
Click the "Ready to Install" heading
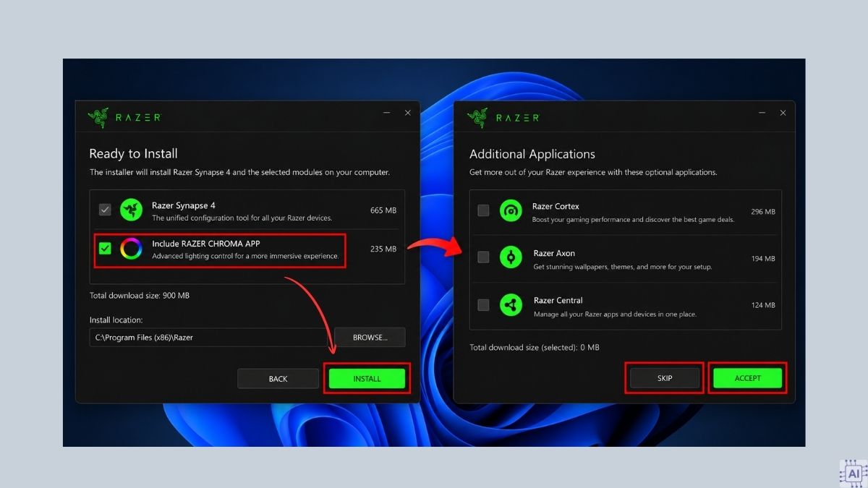(x=133, y=153)
